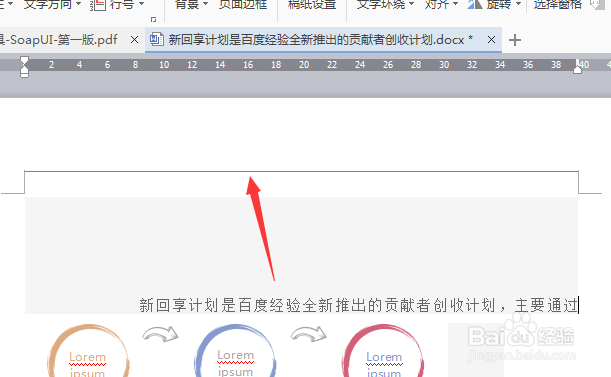Close the SoapUI-第一版.pdf tab
Viewport: 611px width, 377px height.
(134, 40)
